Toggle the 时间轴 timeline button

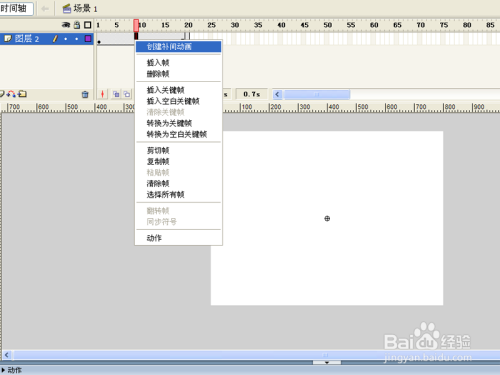click(16, 8)
